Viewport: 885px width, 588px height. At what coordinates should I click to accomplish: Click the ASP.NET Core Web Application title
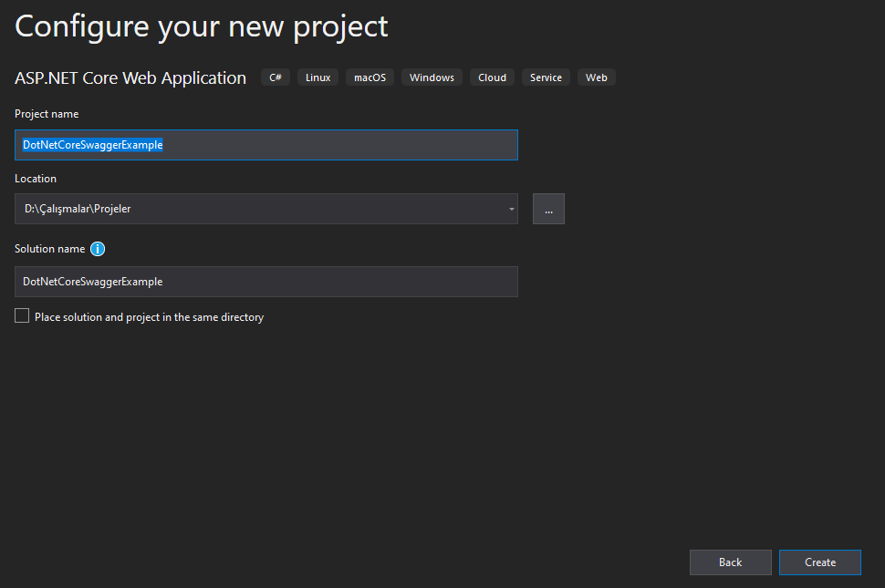click(130, 77)
